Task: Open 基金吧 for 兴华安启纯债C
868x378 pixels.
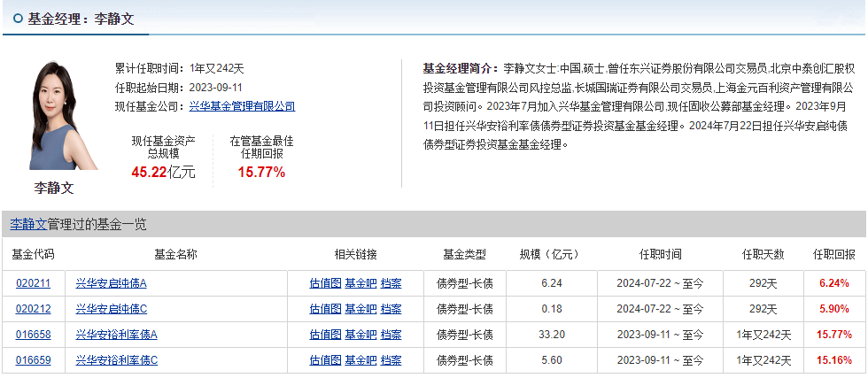Action: 361,309
